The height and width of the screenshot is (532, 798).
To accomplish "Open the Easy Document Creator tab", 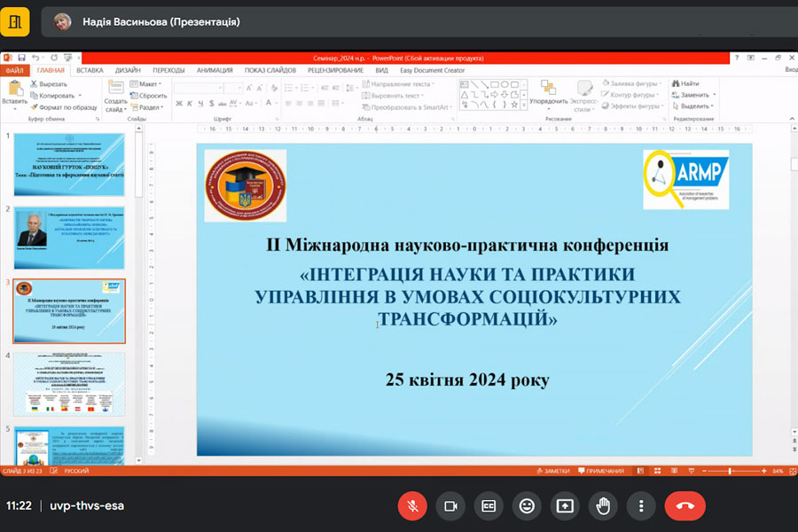I will 432,70.
